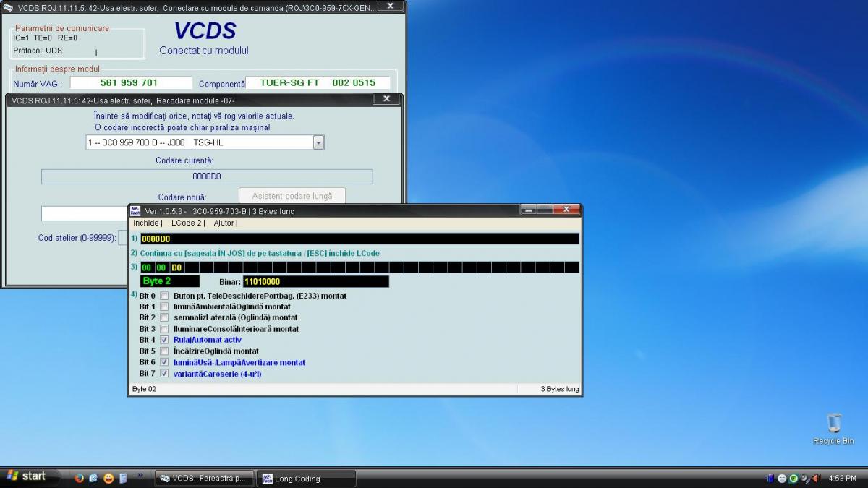Open the LCode 2 menu
This screenshot has height=488, width=868.
188,223
